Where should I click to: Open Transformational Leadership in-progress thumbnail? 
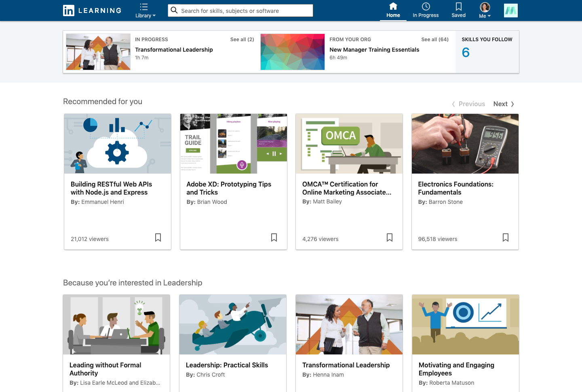(x=98, y=52)
